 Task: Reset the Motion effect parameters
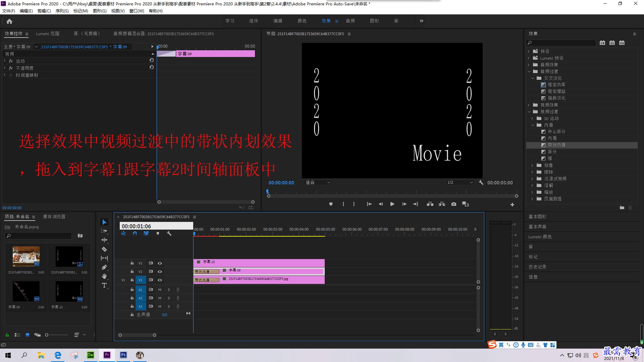click(152, 60)
